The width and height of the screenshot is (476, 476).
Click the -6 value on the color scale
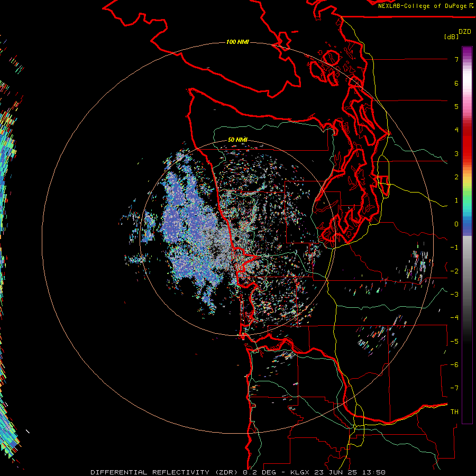(454, 365)
